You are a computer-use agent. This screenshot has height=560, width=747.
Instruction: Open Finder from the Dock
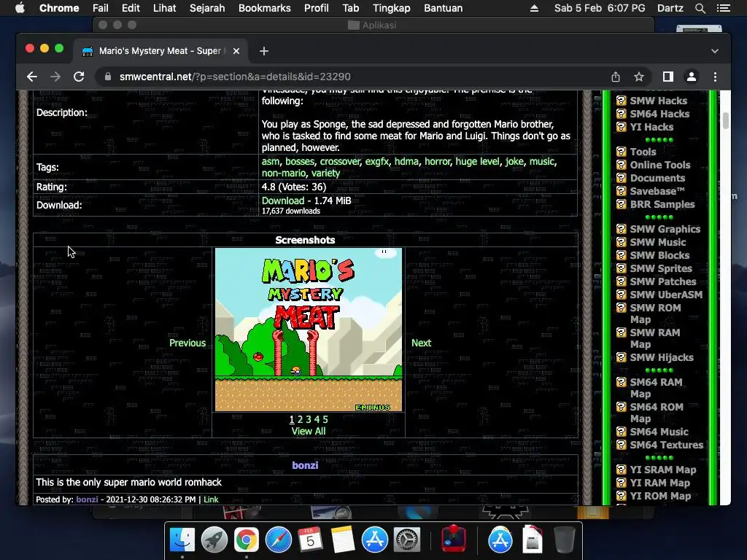pos(182,540)
